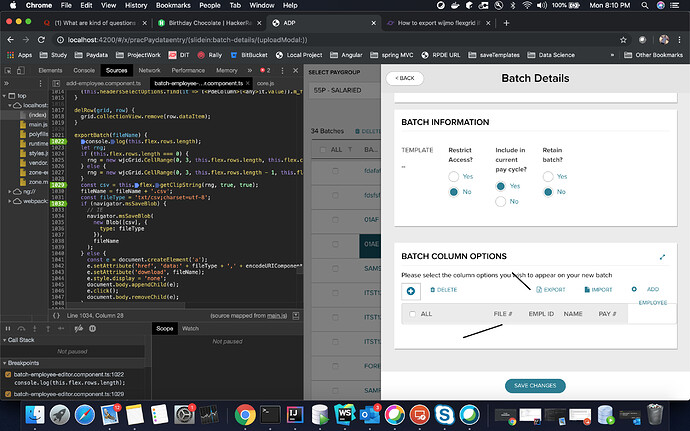
Task: Expand the webpack tree node
Action: [10, 201]
